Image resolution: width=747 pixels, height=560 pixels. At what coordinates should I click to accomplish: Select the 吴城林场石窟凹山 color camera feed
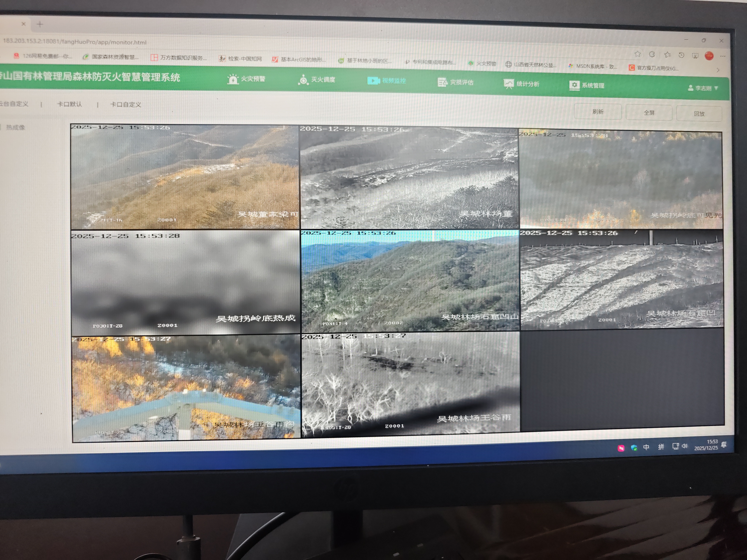coord(410,281)
